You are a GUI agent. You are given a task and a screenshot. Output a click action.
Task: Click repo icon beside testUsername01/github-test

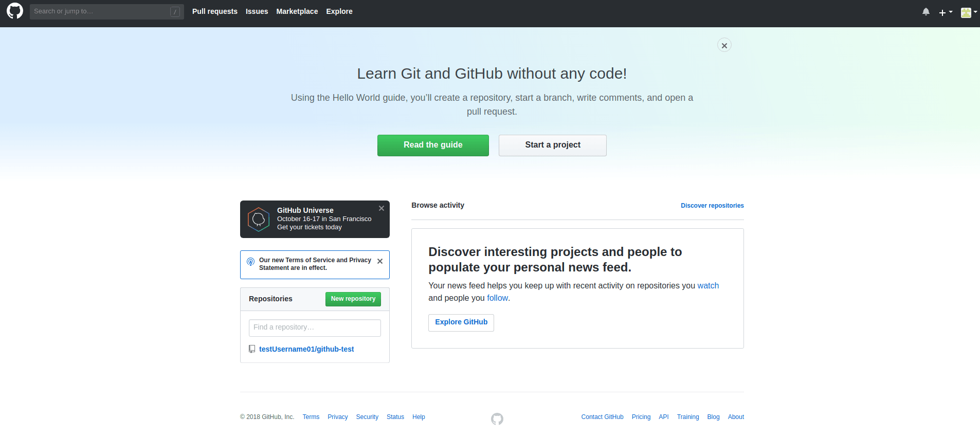252,349
